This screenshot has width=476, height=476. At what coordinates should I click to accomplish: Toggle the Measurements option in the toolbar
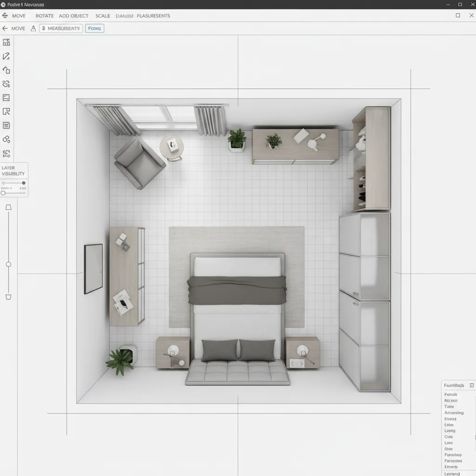coord(60,28)
